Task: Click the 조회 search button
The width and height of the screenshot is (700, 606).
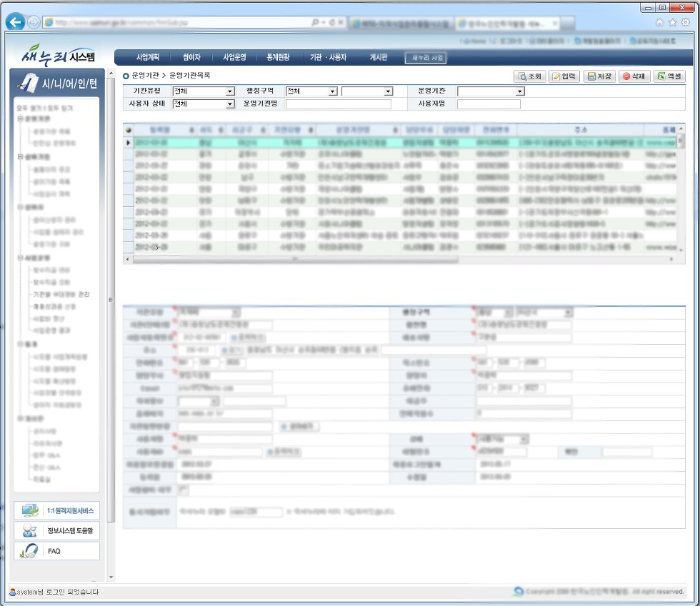Action: click(530, 76)
